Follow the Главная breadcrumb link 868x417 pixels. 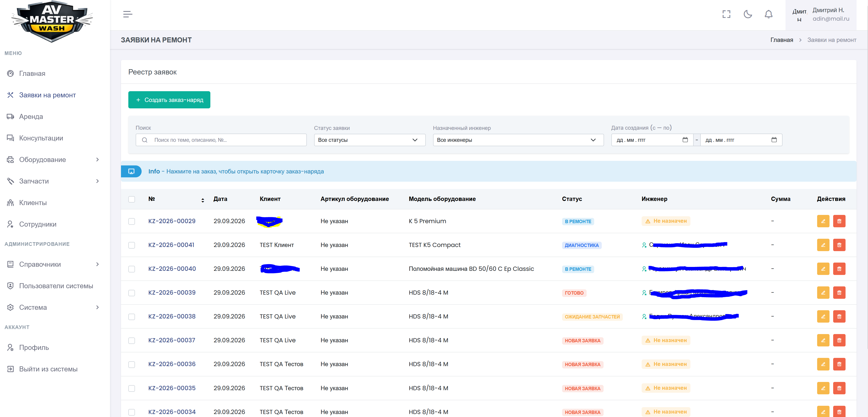coord(781,40)
